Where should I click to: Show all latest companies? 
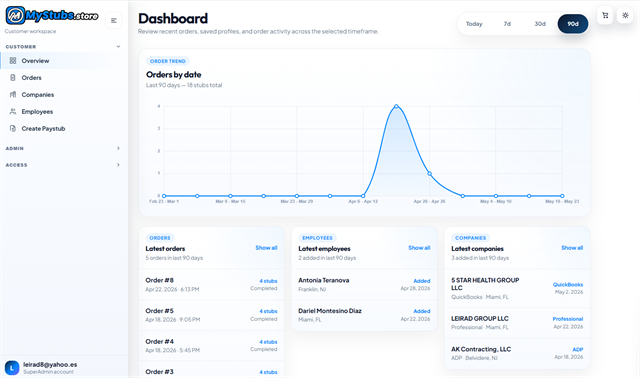(x=572, y=248)
